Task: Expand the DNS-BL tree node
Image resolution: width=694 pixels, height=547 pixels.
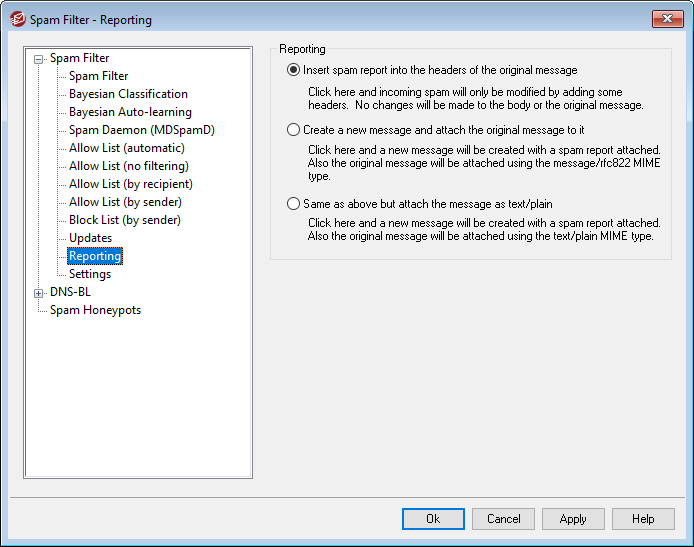Action: [39, 293]
